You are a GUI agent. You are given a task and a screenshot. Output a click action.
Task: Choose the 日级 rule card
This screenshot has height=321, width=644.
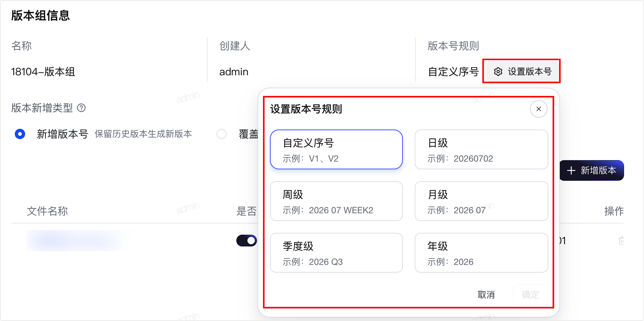482,149
